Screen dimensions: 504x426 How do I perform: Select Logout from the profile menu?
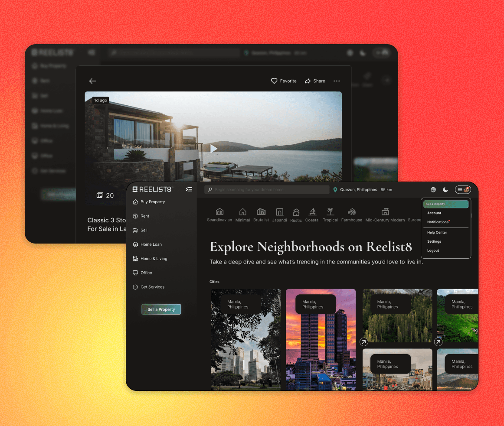pos(432,250)
